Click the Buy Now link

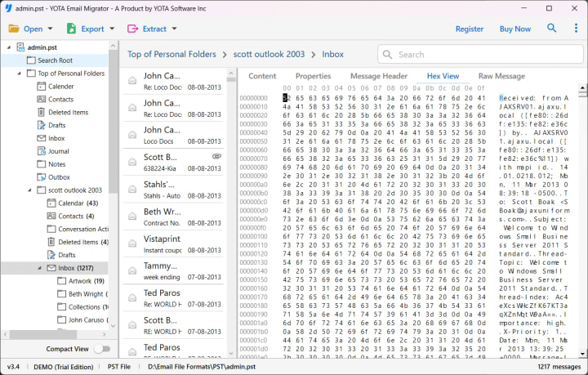pos(515,29)
